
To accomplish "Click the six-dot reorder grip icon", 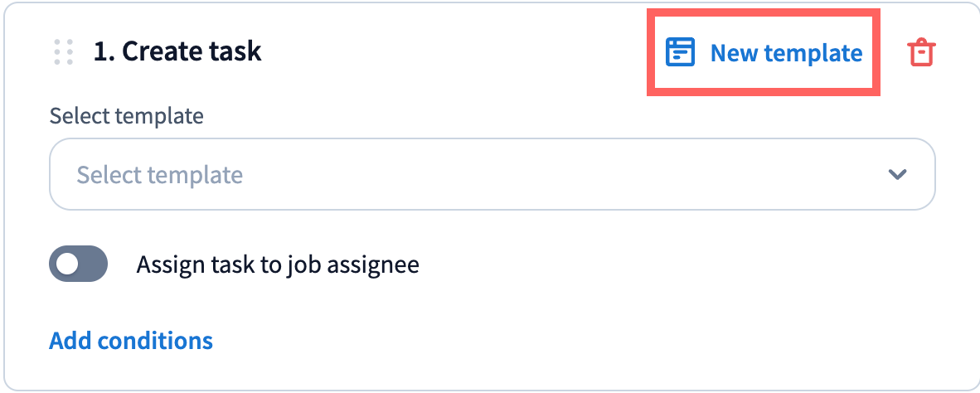I will 64,52.
